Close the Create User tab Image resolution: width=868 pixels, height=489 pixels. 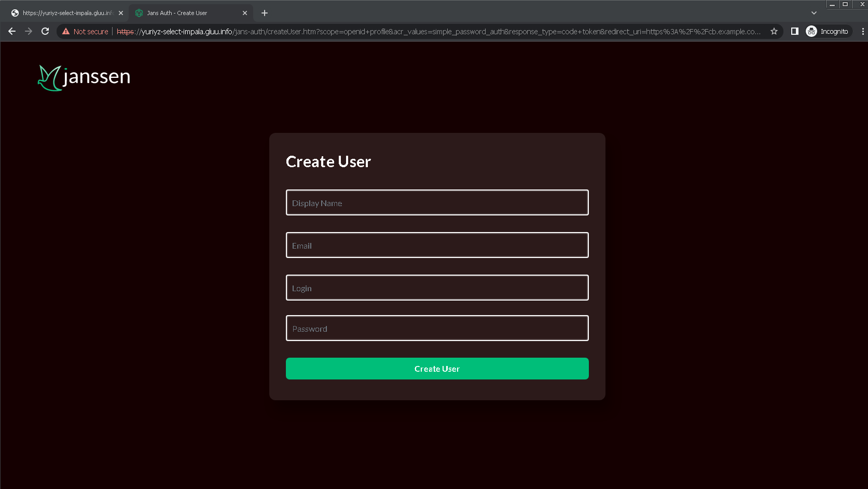tap(244, 12)
